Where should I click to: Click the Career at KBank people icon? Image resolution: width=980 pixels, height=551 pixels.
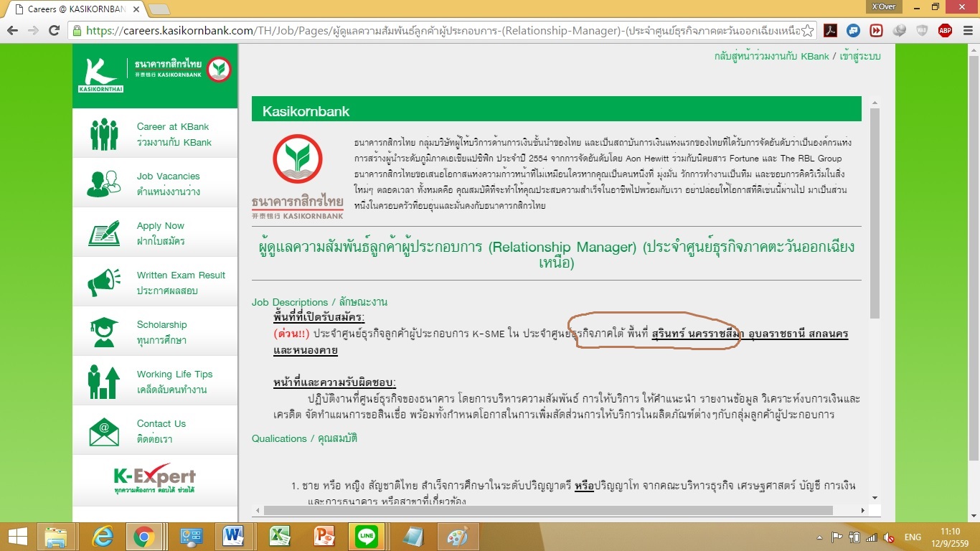pos(104,133)
